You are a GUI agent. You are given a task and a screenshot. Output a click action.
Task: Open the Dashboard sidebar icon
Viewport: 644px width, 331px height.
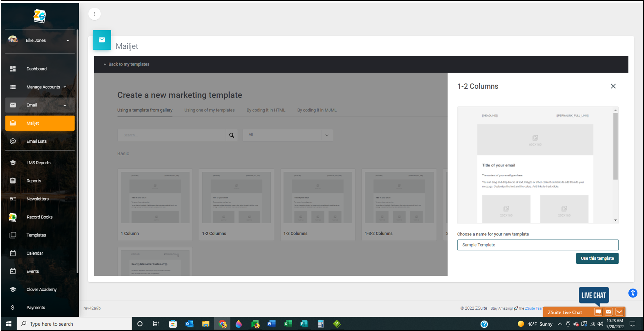tap(13, 69)
